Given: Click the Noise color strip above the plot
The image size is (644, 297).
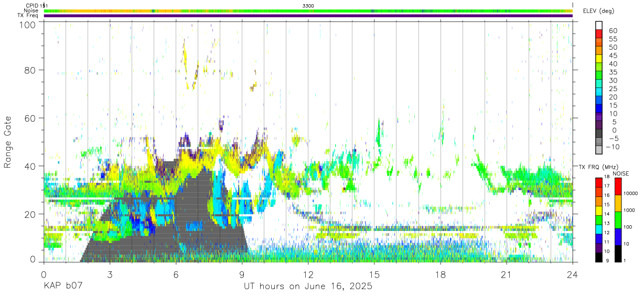Looking at the screenshot, I should [x=308, y=10].
